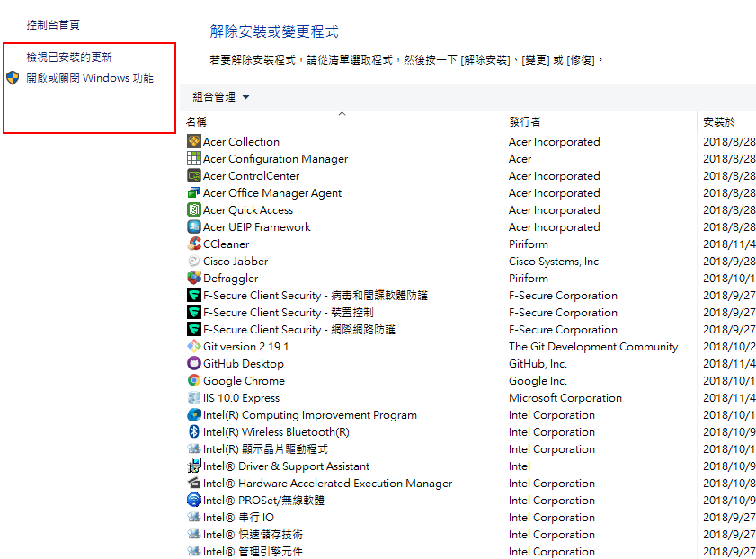Click publisher The Git Development Community
This screenshot has width=756, height=559.
(593, 347)
